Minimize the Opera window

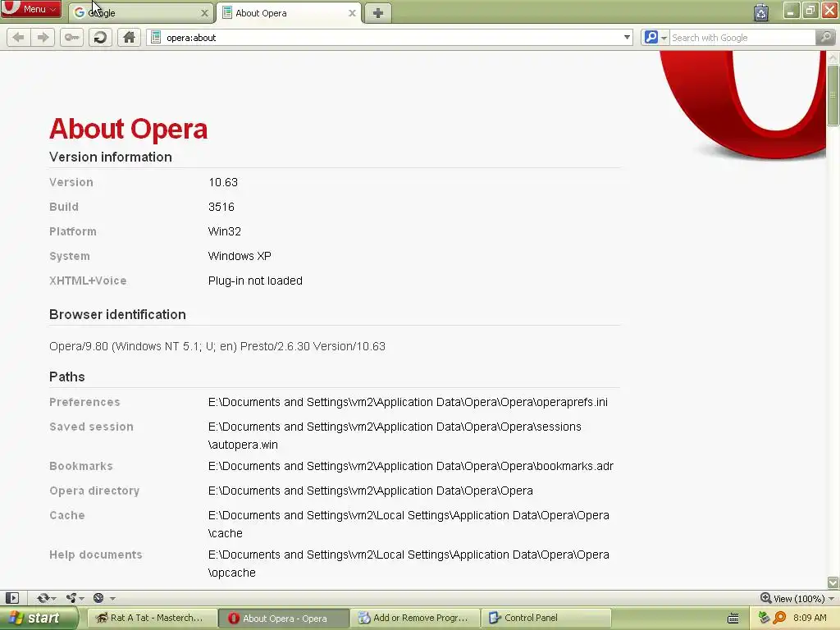[792, 11]
